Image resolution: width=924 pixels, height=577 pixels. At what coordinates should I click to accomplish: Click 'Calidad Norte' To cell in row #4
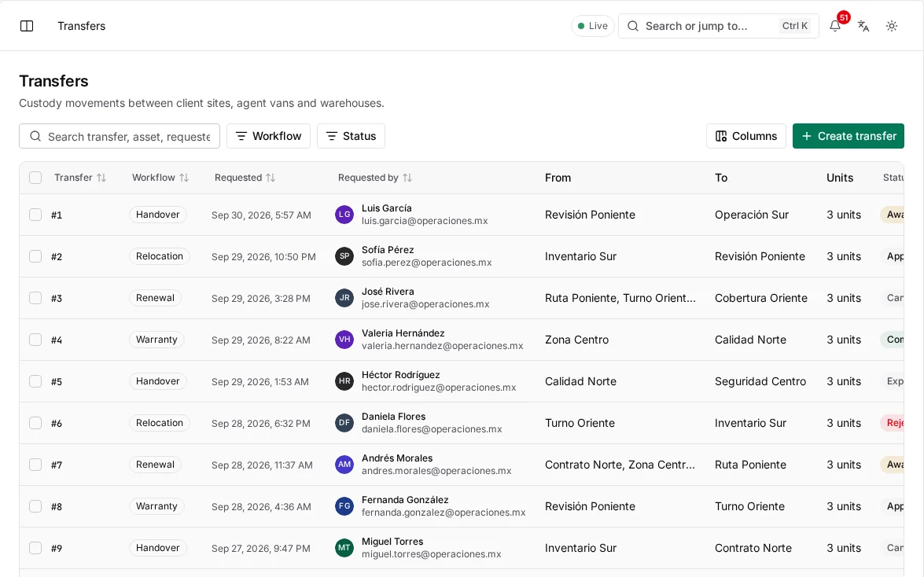(750, 340)
